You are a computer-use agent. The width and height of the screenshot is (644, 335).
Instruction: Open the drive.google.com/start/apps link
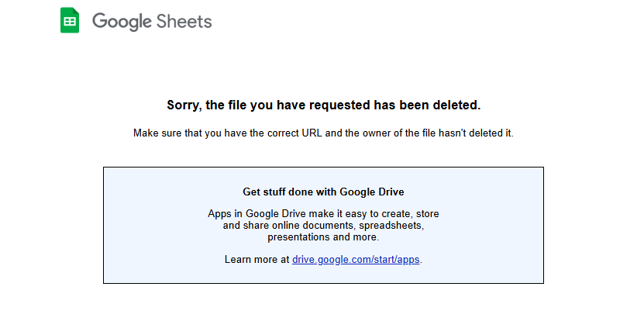tap(356, 259)
